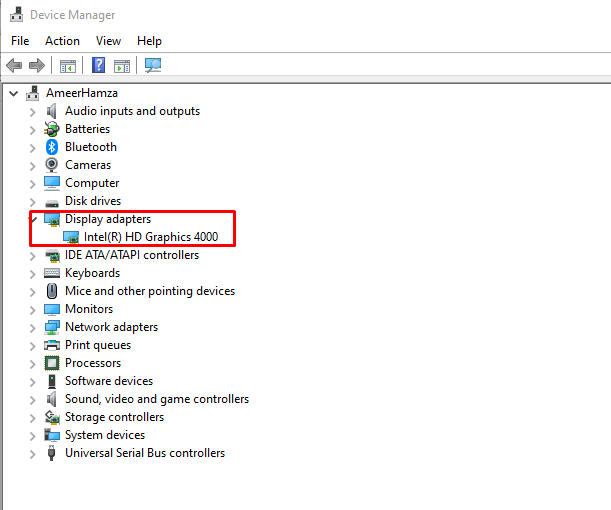Expand the Batteries chevron

[x=33, y=130]
